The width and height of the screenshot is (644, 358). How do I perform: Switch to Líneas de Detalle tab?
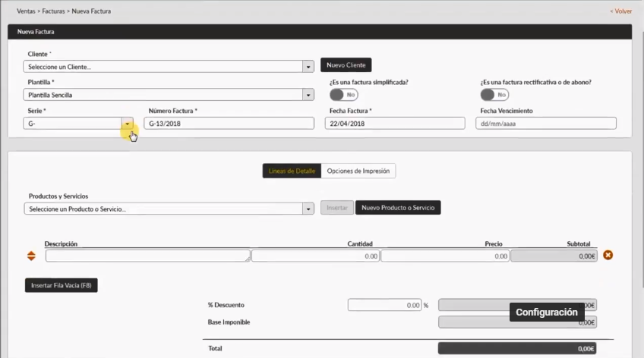click(x=292, y=171)
